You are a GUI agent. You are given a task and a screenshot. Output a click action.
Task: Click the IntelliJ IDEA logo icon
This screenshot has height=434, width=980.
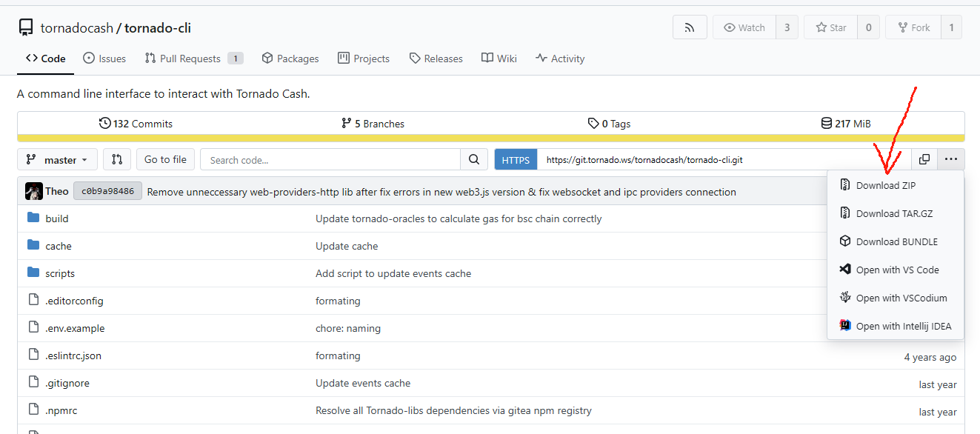tap(844, 326)
